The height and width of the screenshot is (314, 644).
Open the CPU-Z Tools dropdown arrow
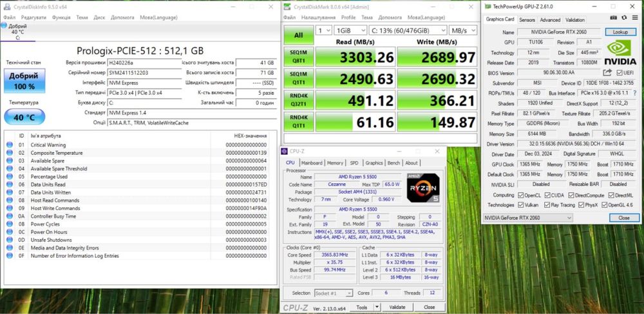[377, 307]
